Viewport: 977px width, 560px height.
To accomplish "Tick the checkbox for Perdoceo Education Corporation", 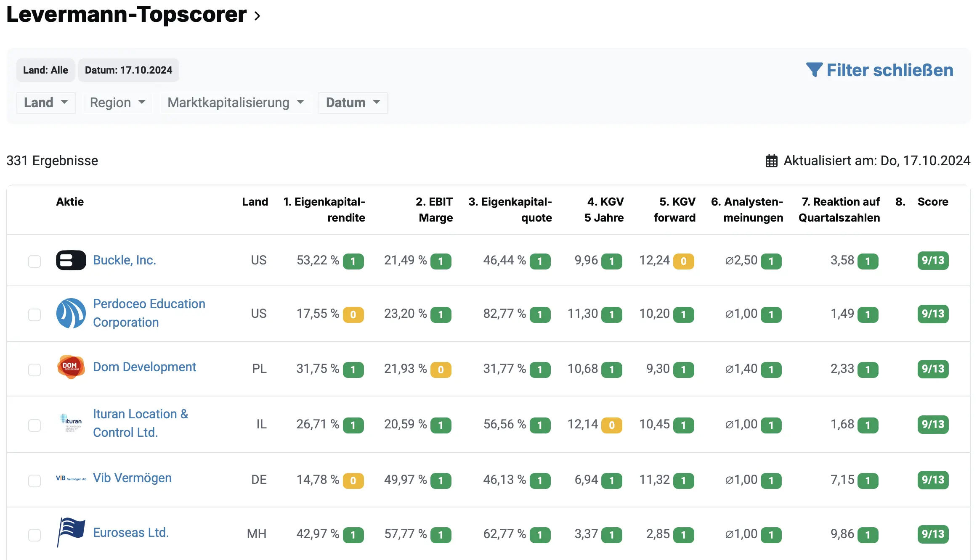I will click(35, 315).
